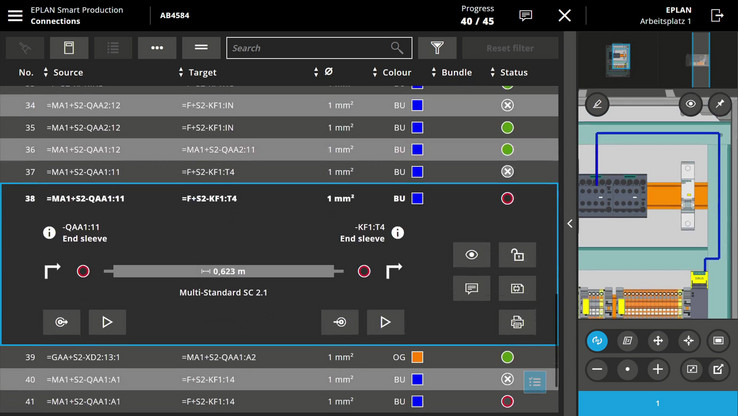Click the messages icon in the top bar
Screen dimensions: 738x416
click(526, 15)
